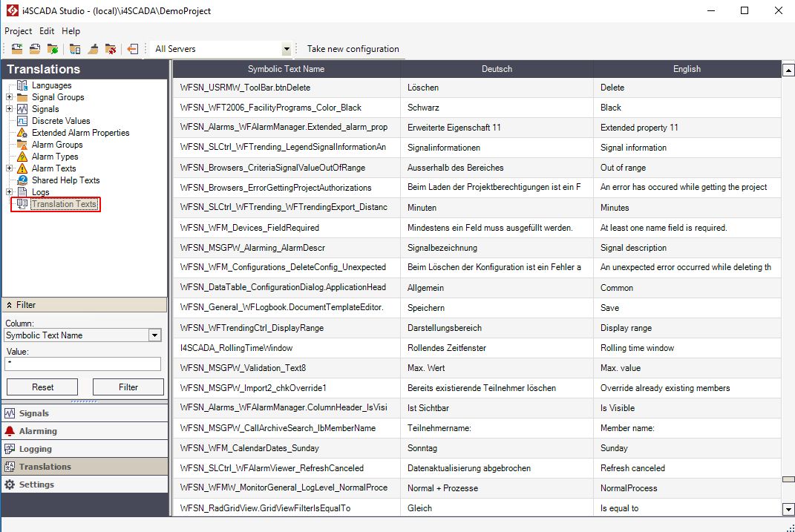Screen dimensions: 795x532
Task: Click the open project folder toolbar icon
Action: click(x=34, y=49)
